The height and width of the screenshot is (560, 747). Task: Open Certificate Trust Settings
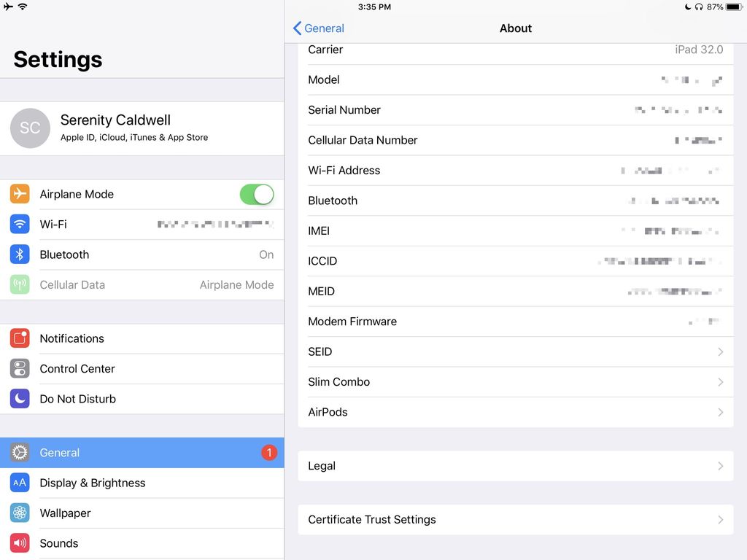click(516, 520)
